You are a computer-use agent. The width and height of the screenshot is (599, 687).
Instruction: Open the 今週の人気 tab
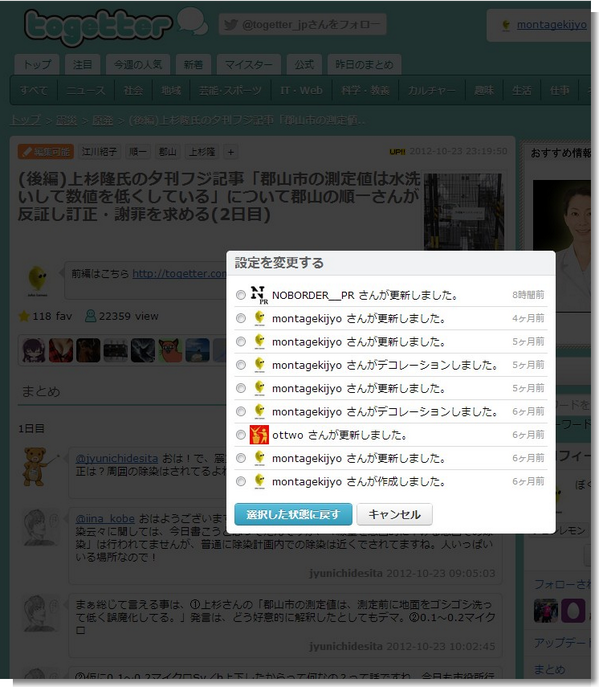pyautogui.click(x=138, y=64)
